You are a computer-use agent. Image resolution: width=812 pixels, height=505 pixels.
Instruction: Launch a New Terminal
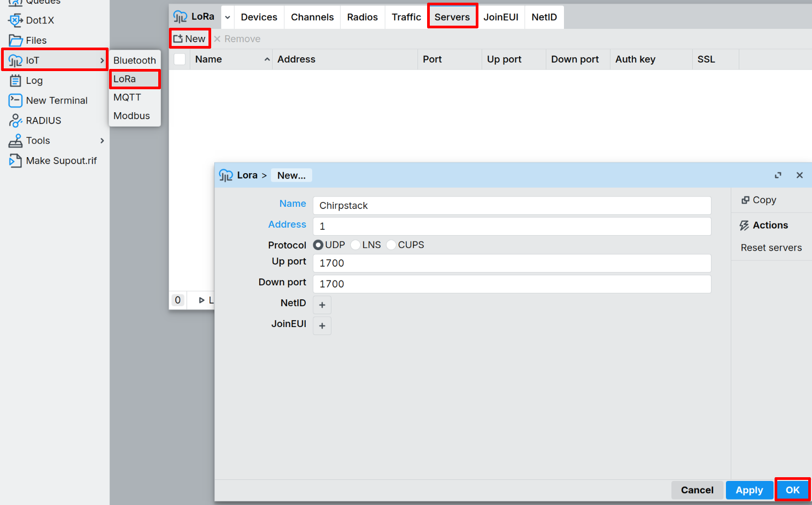pos(57,100)
